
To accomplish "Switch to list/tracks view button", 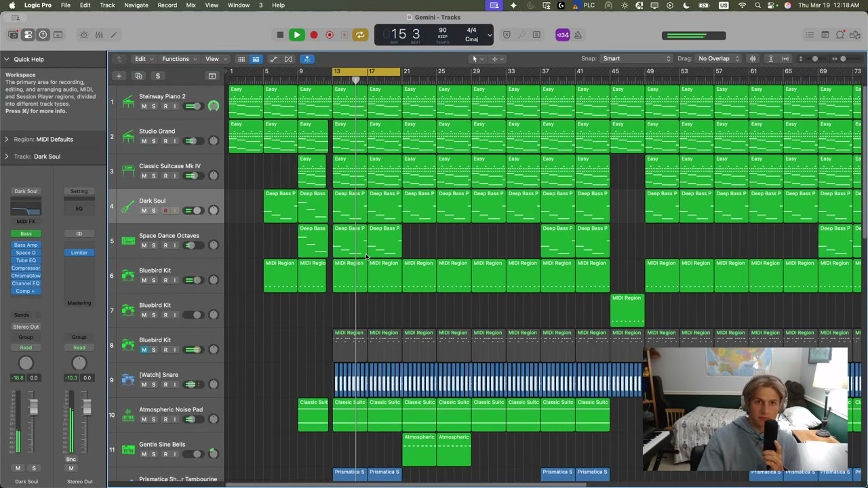I will click(x=256, y=59).
